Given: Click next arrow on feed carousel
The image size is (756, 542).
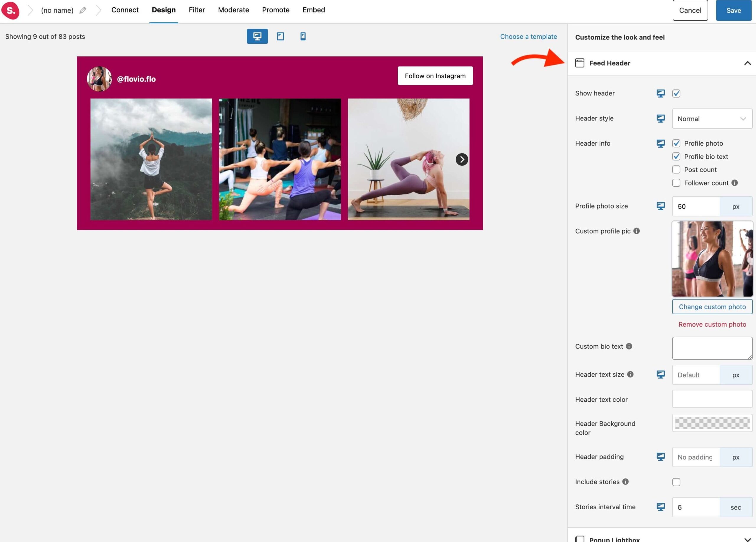Looking at the screenshot, I should pyautogui.click(x=462, y=159).
